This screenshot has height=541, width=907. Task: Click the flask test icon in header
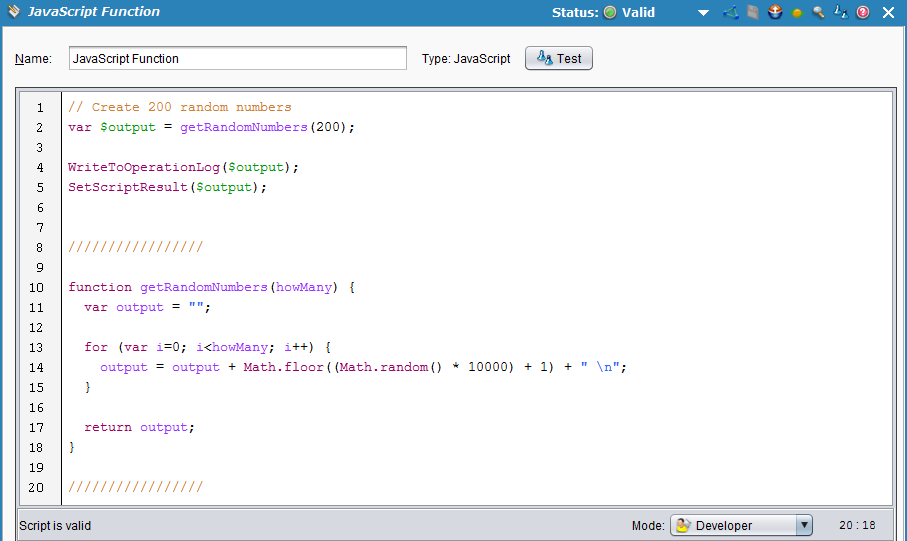coord(840,13)
